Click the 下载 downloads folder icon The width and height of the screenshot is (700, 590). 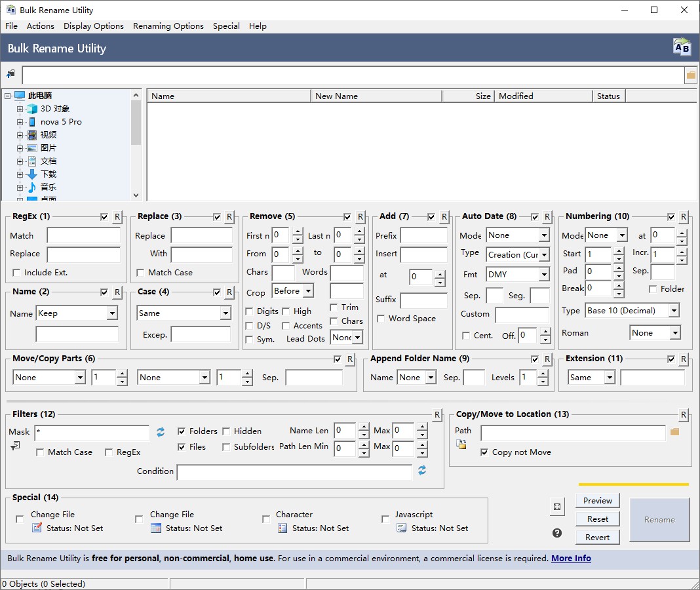pyautogui.click(x=32, y=174)
